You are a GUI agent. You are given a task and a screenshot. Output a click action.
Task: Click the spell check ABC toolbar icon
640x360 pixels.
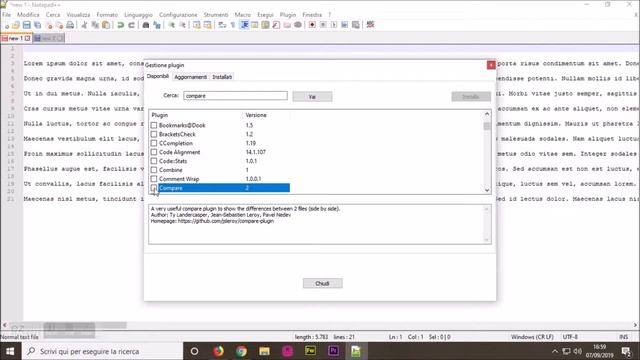pyautogui.click(x=370, y=25)
